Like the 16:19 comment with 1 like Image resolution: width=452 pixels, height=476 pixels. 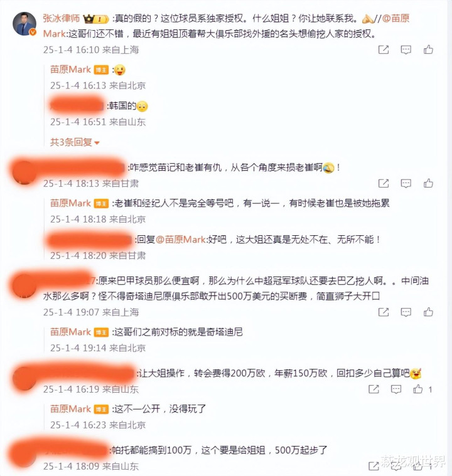click(418, 389)
